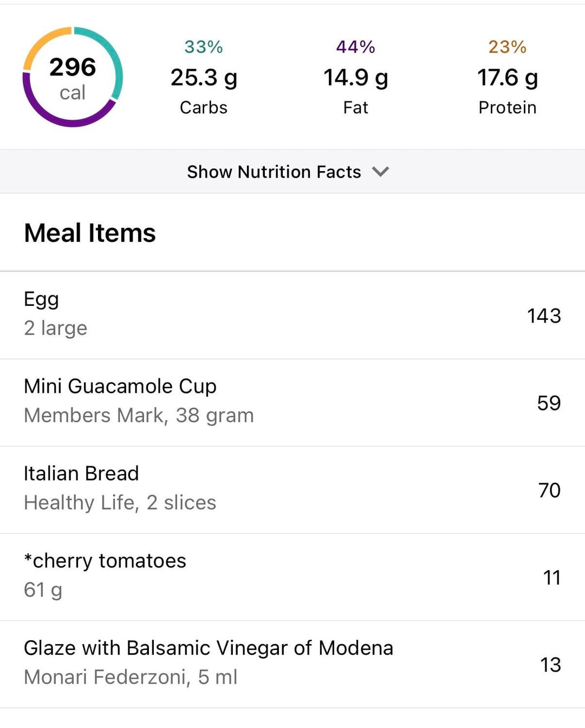Tap the 70 calorie value for Italian Bread

(549, 490)
